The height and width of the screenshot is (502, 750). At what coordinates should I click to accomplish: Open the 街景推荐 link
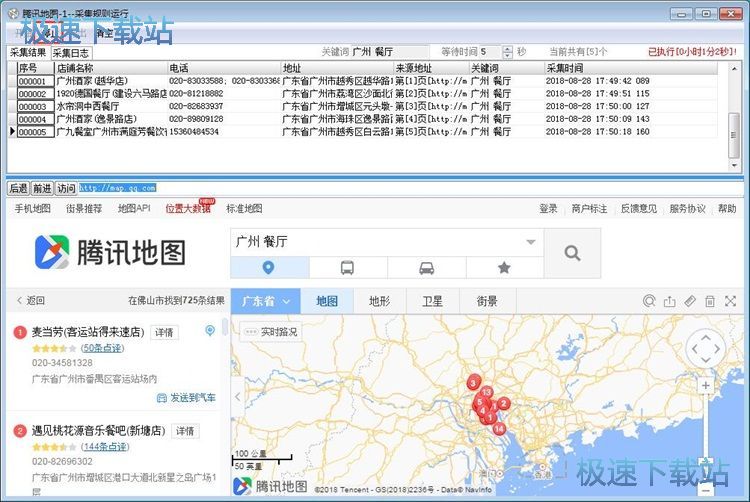[x=84, y=208]
